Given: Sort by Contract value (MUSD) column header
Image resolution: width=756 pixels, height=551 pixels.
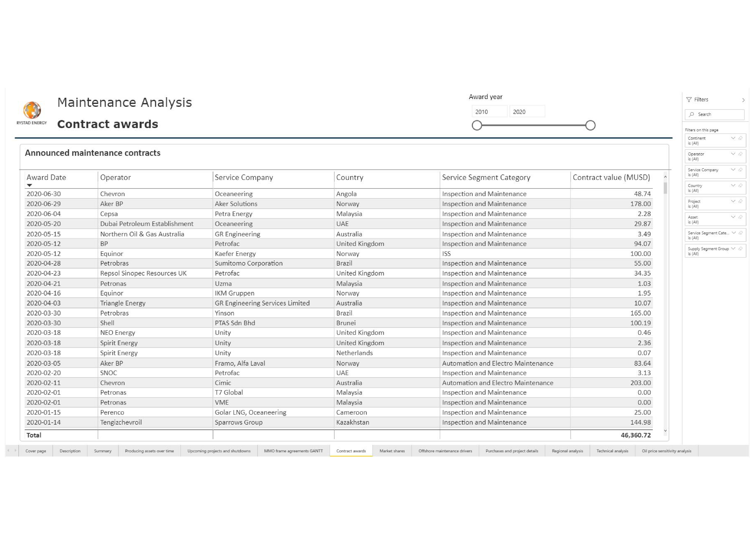Looking at the screenshot, I should point(611,177).
